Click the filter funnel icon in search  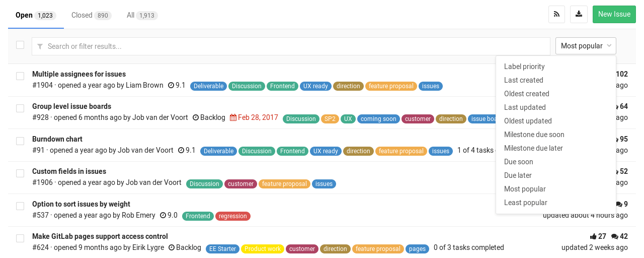[40, 46]
